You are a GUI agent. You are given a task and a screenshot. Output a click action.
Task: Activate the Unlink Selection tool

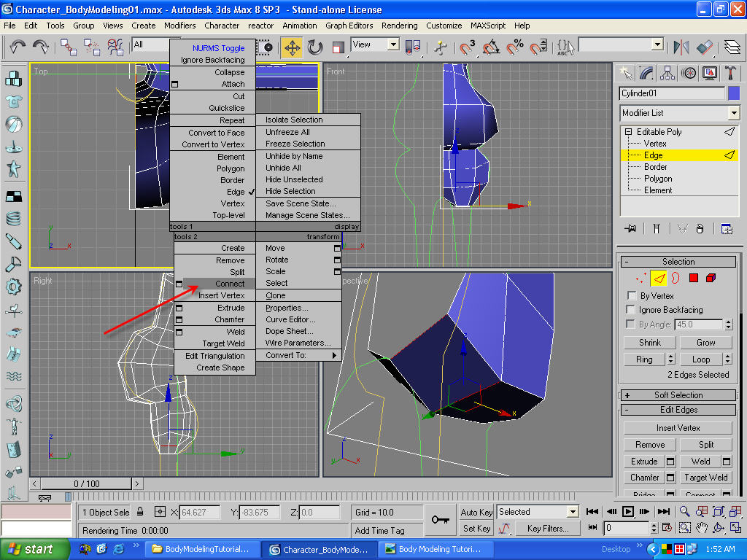tap(91, 47)
